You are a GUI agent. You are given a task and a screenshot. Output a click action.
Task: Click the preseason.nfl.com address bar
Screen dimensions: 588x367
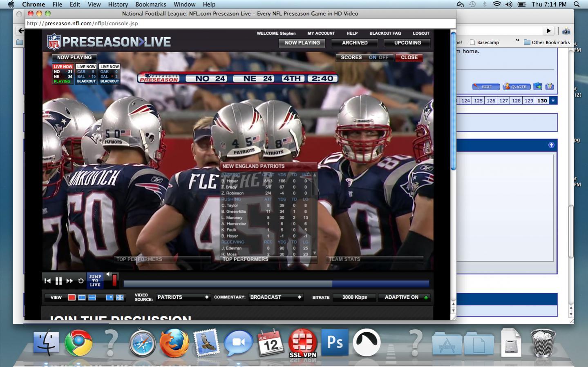[x=240, y=23]
